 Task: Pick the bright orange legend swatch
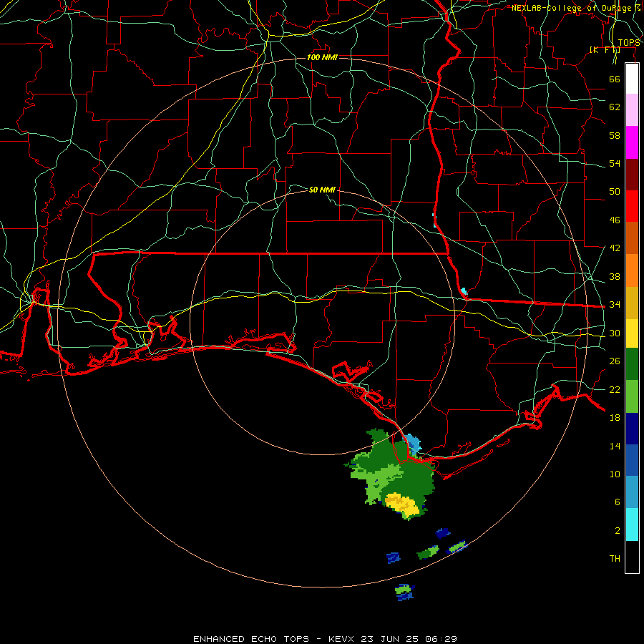click(x=632, y=270)
